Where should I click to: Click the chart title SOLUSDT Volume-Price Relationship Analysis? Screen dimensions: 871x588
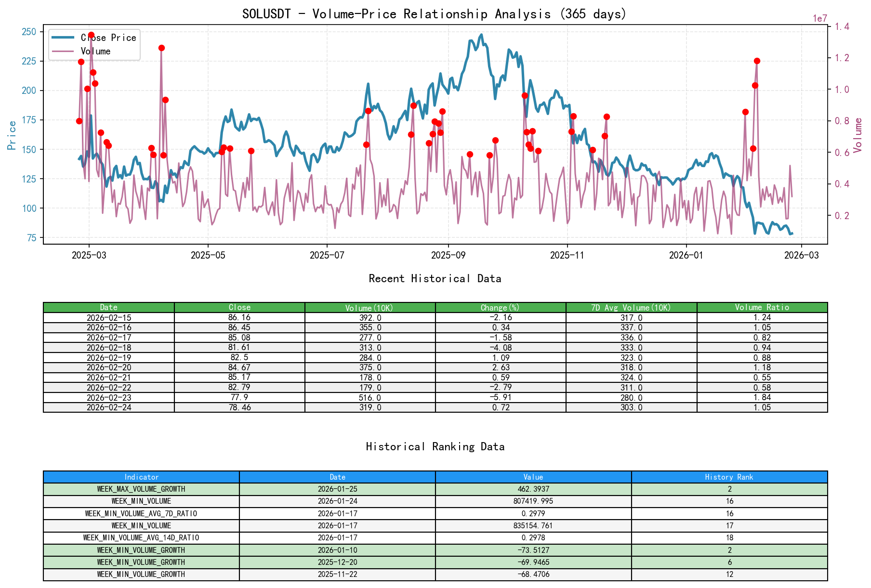click(433, 14)
